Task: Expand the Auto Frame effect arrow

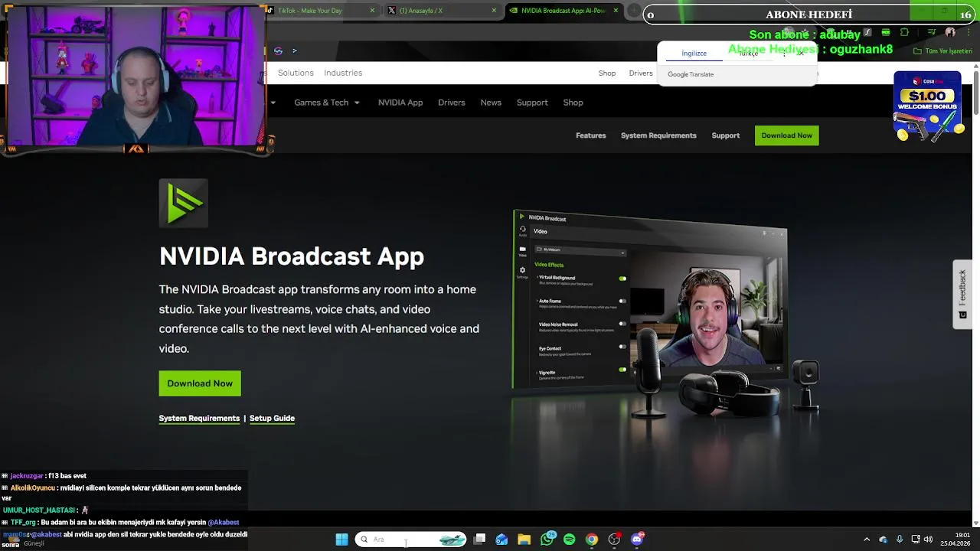Action: [537, 301]
